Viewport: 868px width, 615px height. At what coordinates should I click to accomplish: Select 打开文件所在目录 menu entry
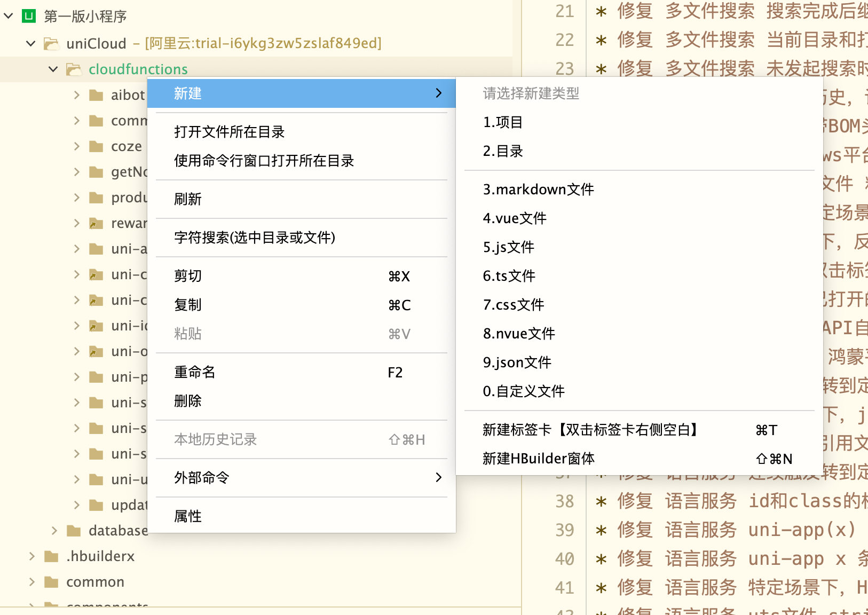pyautogui.click(x=229, y=132)
